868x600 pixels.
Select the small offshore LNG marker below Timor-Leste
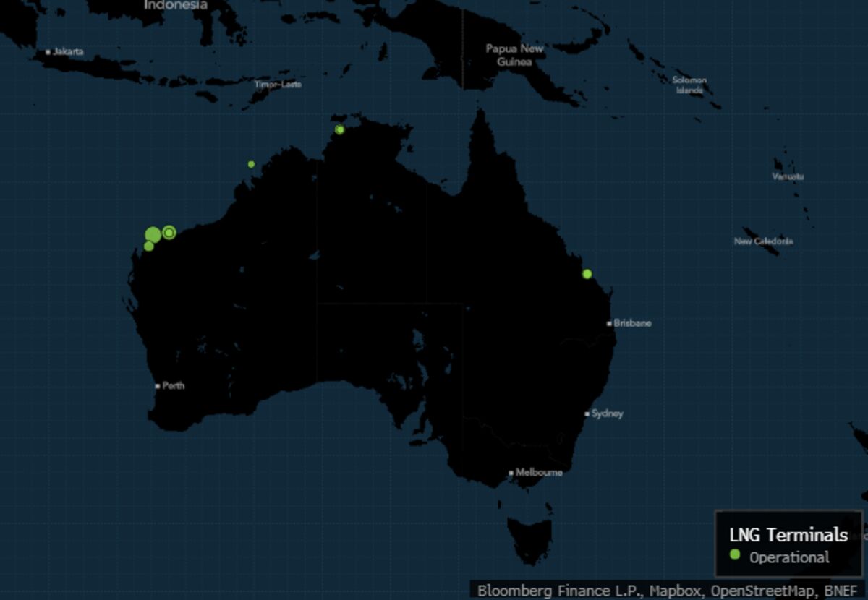coord(251,164)
